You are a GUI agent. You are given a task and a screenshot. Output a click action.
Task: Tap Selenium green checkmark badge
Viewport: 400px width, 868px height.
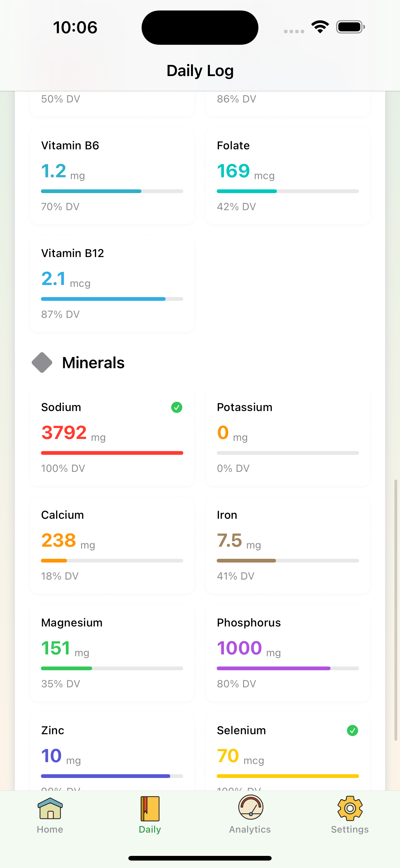pos(353,730)
